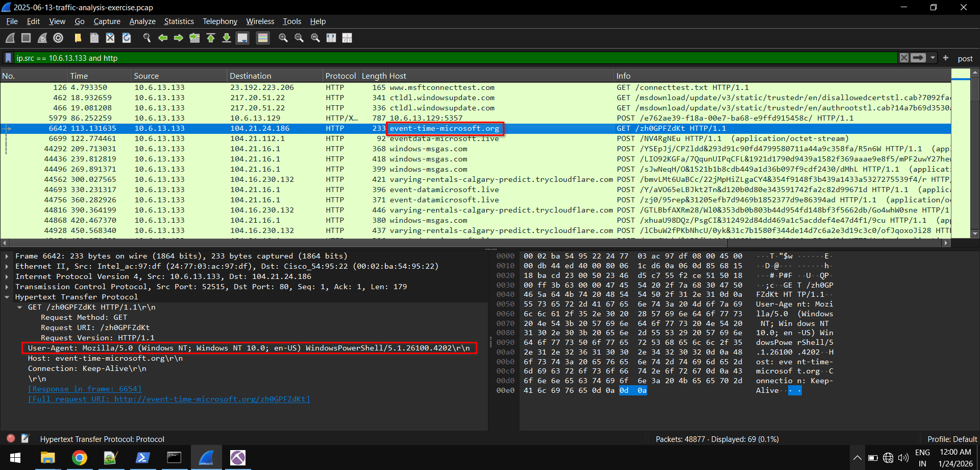
Task: Open Windows PowerShell from the taskbar
Action: (142, 458)
